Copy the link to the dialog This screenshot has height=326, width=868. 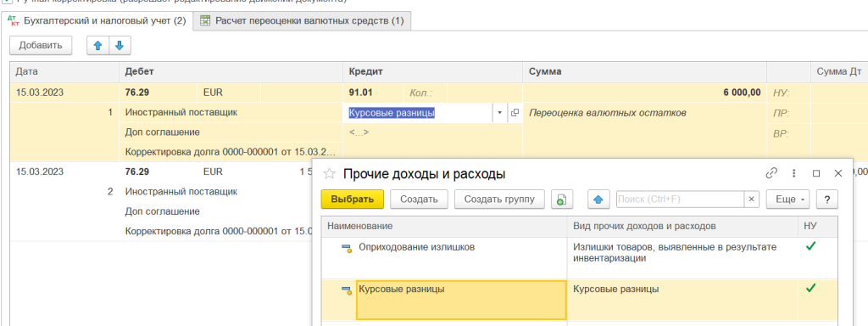pos(771,173)
